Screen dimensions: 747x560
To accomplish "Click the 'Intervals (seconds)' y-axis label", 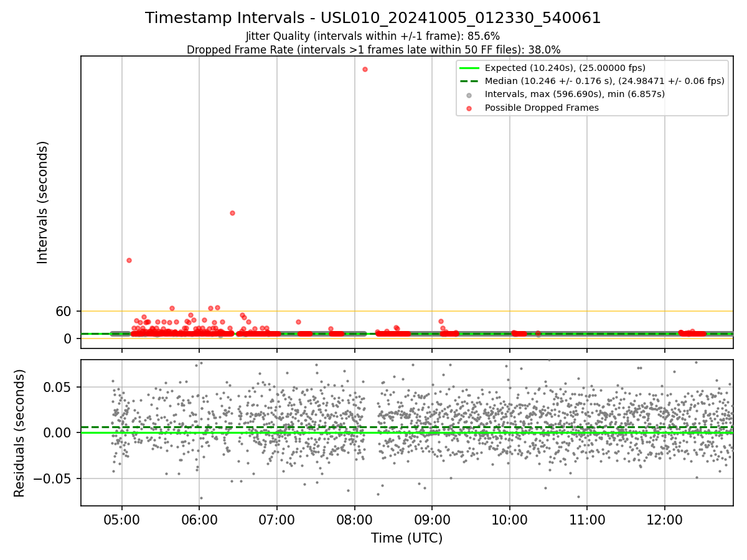I will coord(42,202).
